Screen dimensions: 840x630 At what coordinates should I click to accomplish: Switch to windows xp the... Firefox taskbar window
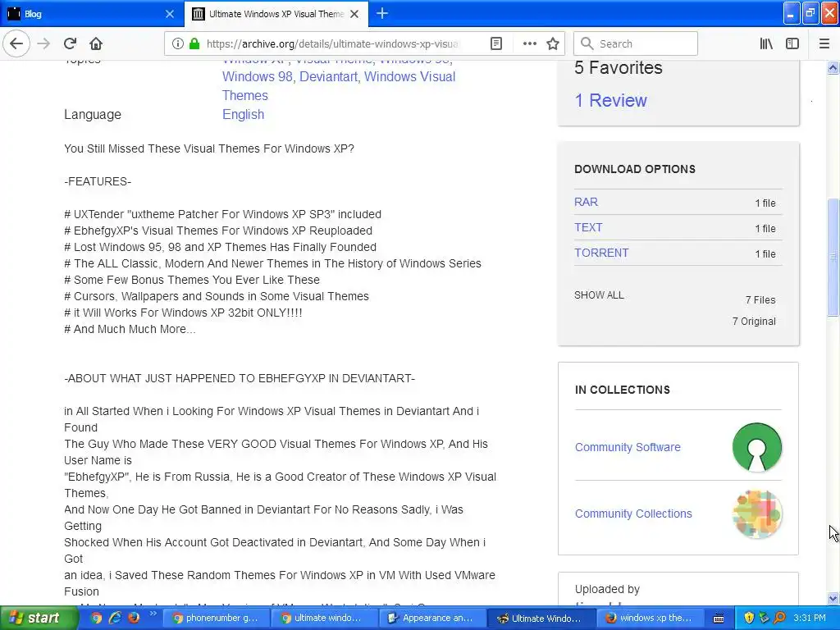tap(649, 618)
